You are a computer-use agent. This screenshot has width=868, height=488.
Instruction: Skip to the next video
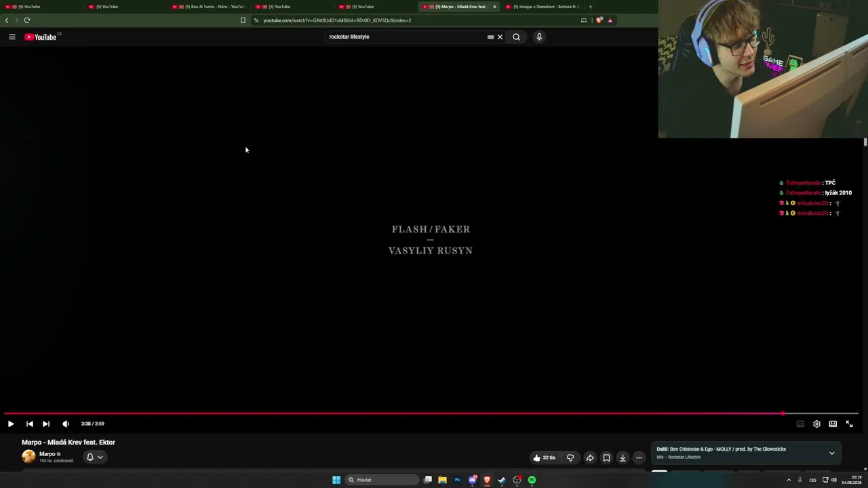[46, 424]
